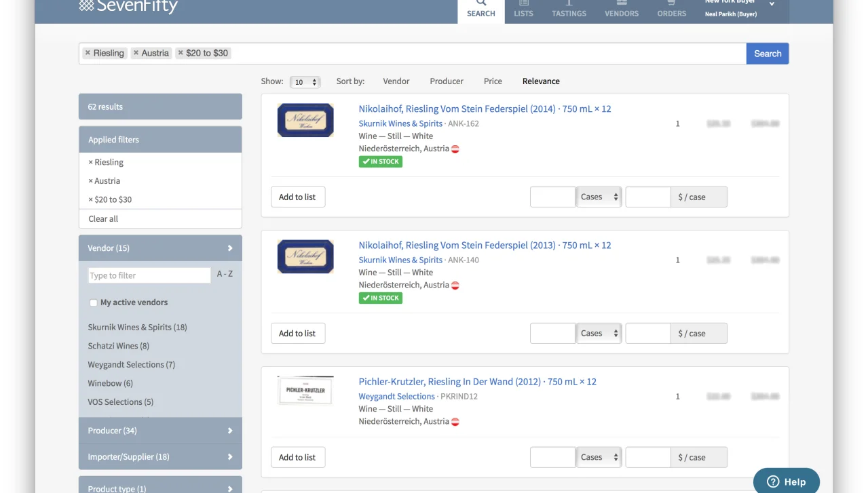The width and height of the screenshot is (868, 493).
Task: Add Federspiel (2013) to list
Action: [x=298, y=334]
